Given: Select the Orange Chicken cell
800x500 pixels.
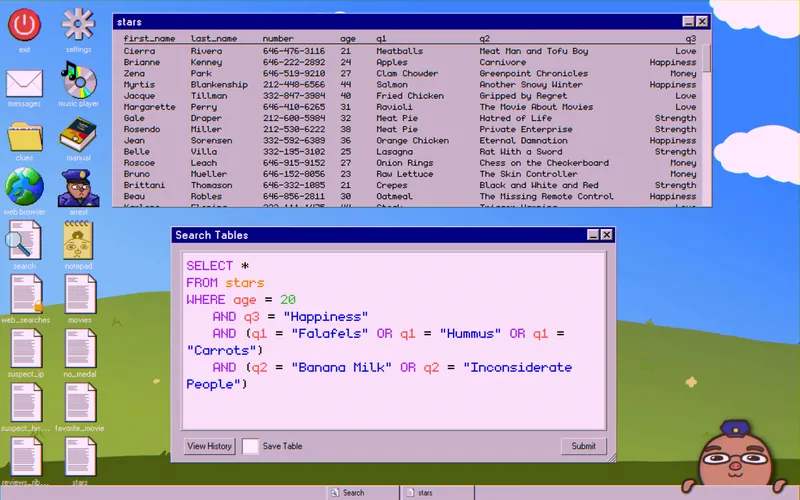Looking at the screenshot, I should (x=413, y=141).
